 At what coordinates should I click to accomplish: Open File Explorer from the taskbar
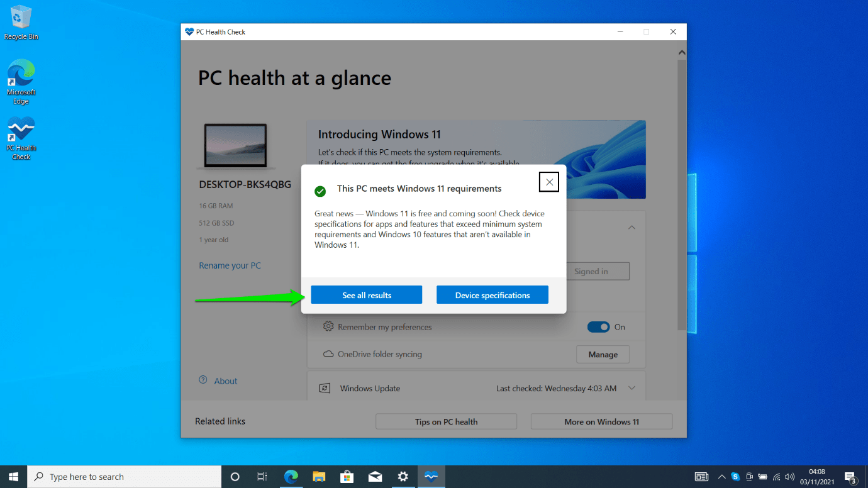319,477
